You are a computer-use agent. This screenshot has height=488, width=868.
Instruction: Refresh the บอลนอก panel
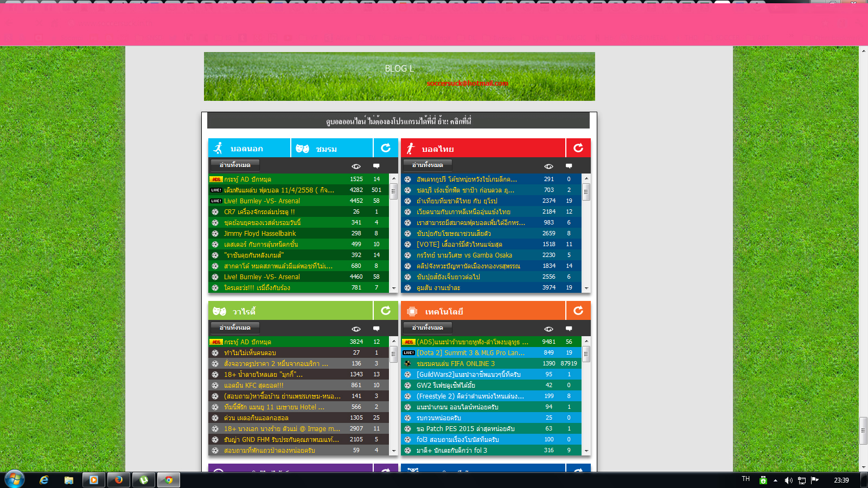386,148
